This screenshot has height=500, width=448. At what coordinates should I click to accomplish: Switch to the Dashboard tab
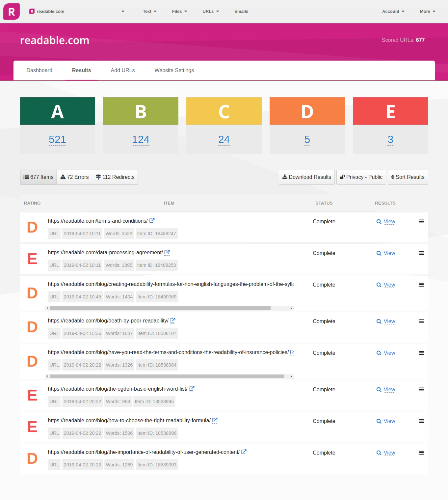pyautogui.click(x=39, y=70)
